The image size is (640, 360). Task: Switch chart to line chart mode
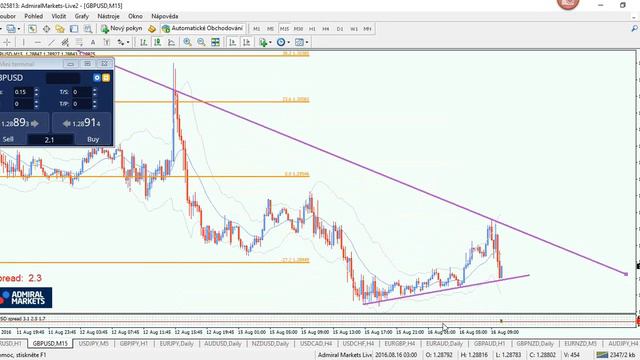(x=171, y=42)
